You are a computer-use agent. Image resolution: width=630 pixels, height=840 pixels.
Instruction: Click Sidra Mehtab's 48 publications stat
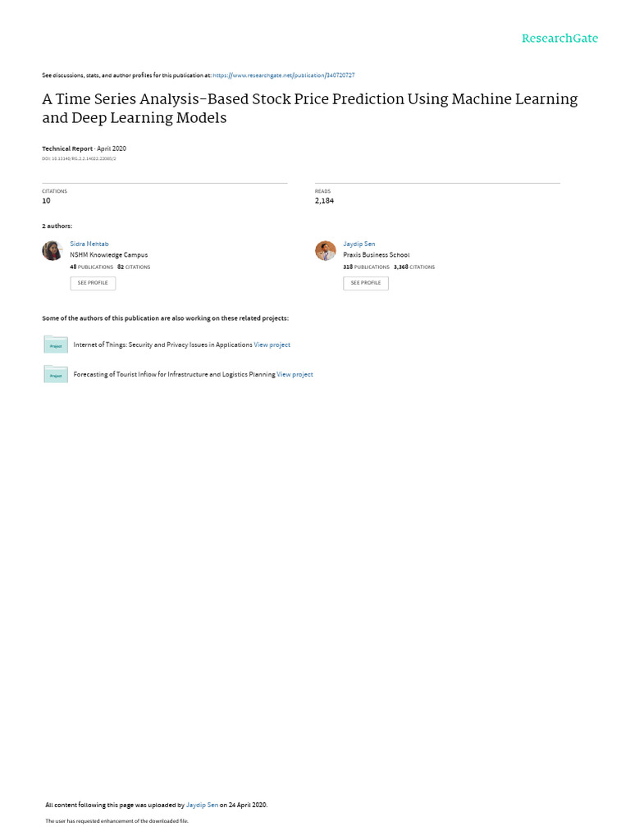click(91, 267)
